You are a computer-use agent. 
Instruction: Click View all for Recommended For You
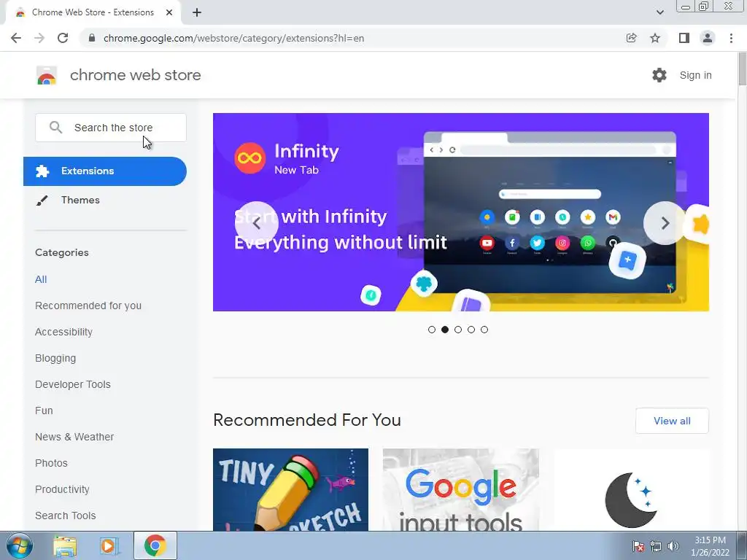(x=672, y=421)
